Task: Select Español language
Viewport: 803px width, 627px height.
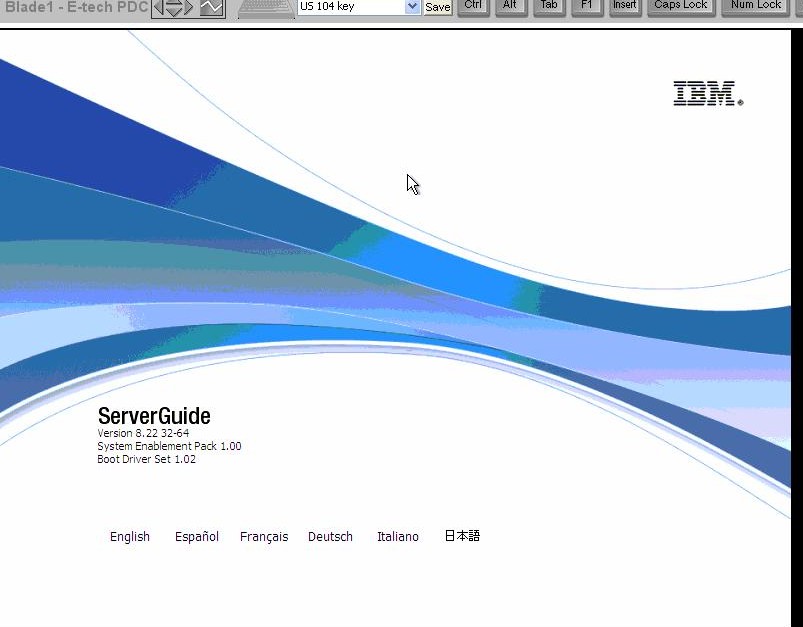Action: point(197,536)
